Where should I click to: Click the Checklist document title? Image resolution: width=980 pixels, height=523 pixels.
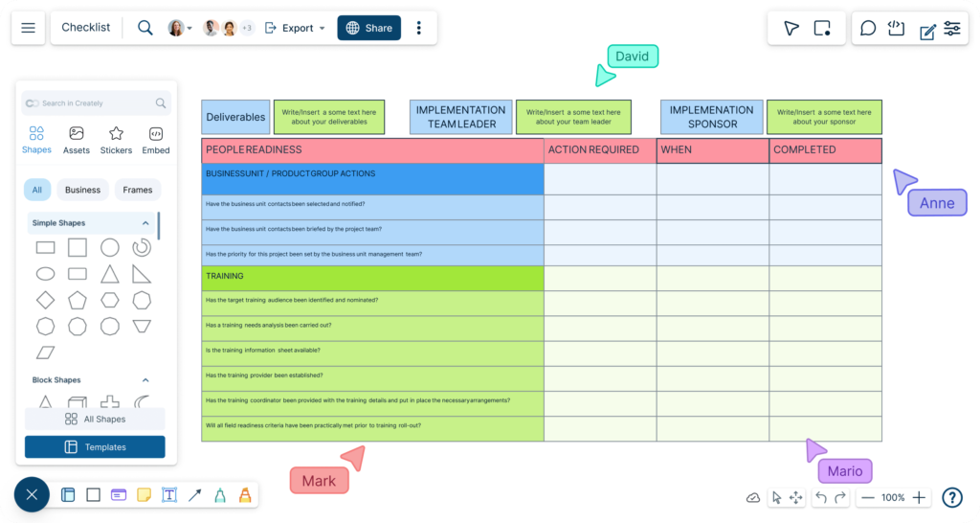(85, 28)
